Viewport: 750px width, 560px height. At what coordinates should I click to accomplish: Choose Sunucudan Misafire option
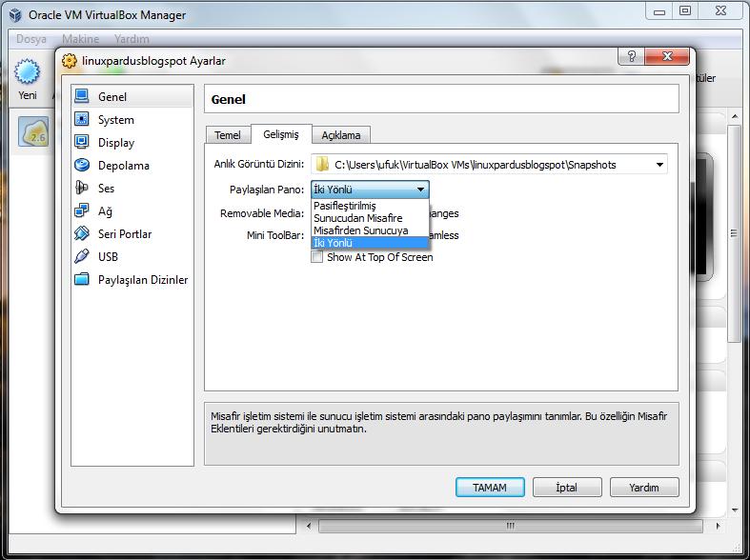point(370,218)
